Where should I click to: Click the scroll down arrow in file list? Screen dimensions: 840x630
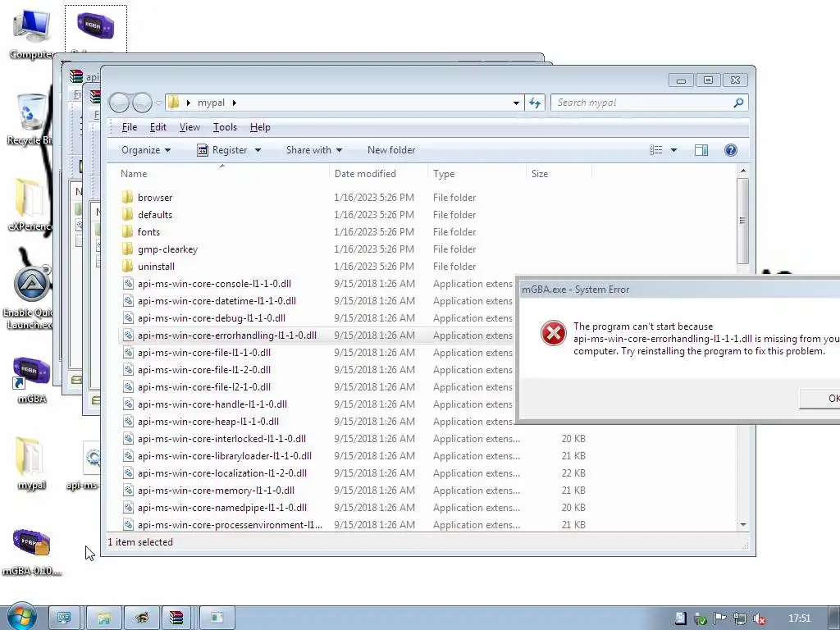click(x=742, y=524)
